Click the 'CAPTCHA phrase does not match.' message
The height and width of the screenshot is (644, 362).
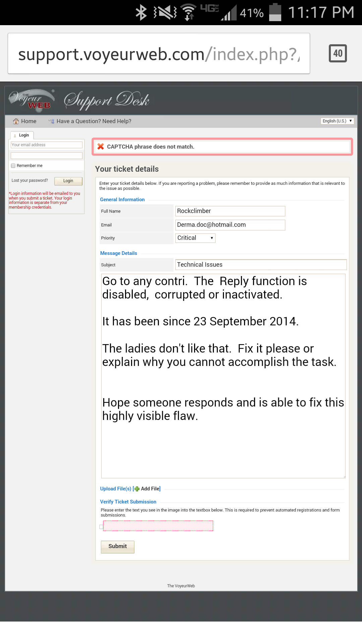(150, 147)
